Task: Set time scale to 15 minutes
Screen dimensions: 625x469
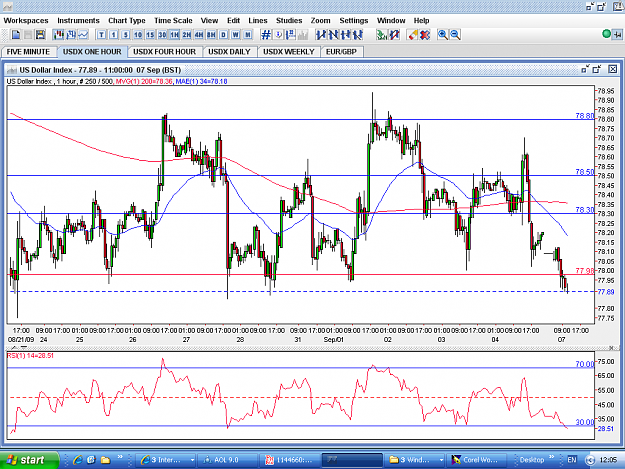Action: point(150,35)
